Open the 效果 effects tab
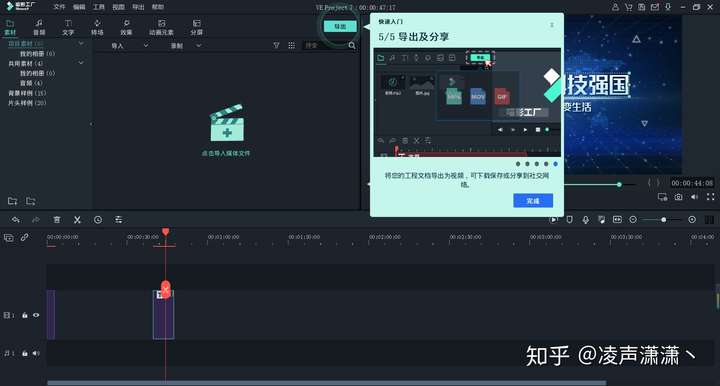This screenshot has height=386, width=720. pyautogui.click(x=126, y=28)
